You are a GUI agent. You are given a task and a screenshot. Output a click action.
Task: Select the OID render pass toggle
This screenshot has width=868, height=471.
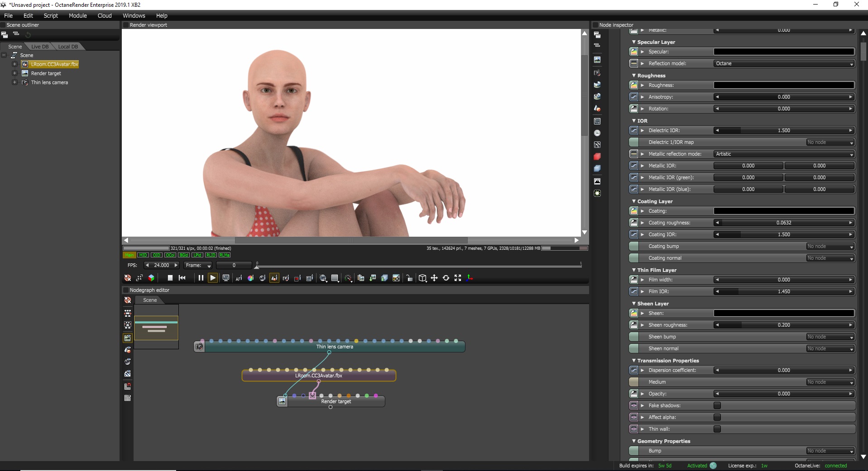click(x=156, y=255)
